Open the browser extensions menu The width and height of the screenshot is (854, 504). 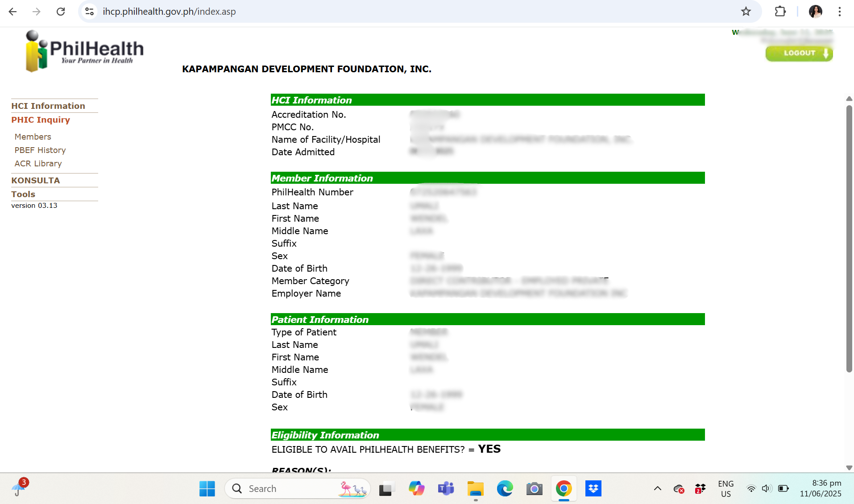[x=780, y=12]
